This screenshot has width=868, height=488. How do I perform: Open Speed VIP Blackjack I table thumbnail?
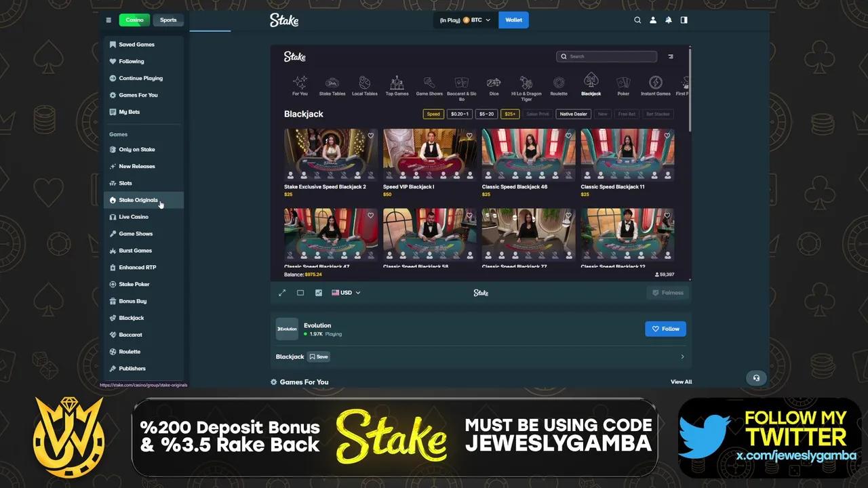429,155
